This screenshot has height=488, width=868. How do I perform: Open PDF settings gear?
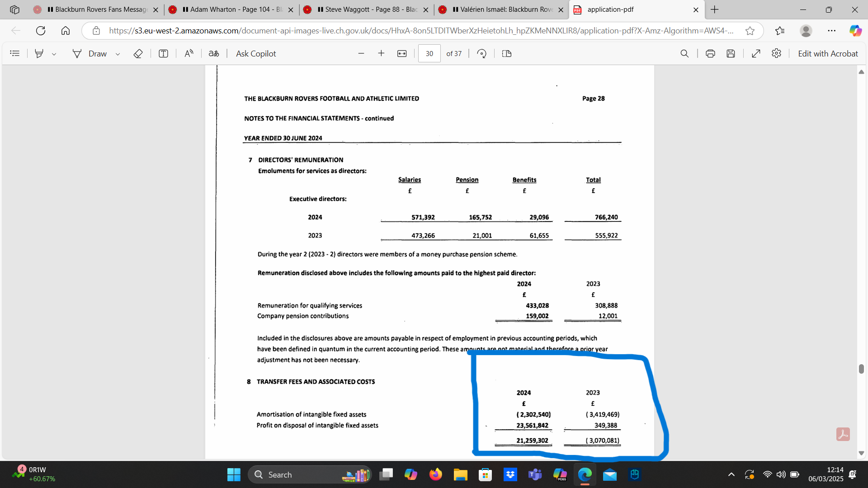(x=777, y=53)
